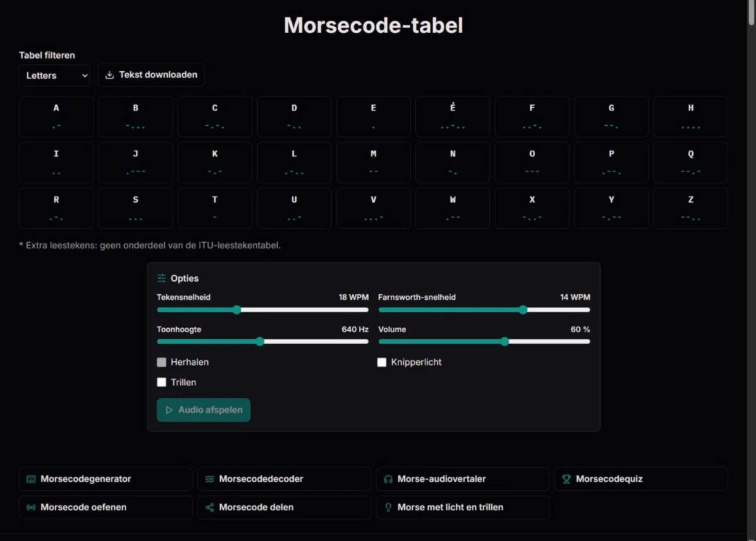
Task: Open Morsecode oefenen
Action: [x=106, y=508]
